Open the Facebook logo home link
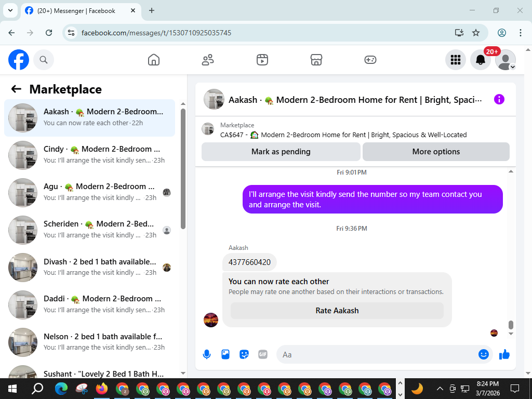This screenshot has width=532, height=399. 19,60
